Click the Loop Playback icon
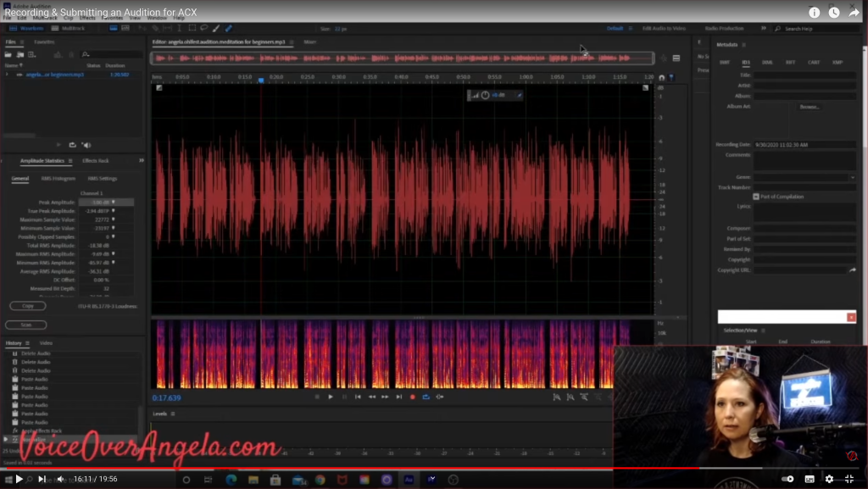Image resolution: width=868 pixels, height=489 pixels. [x=425, y=397]
